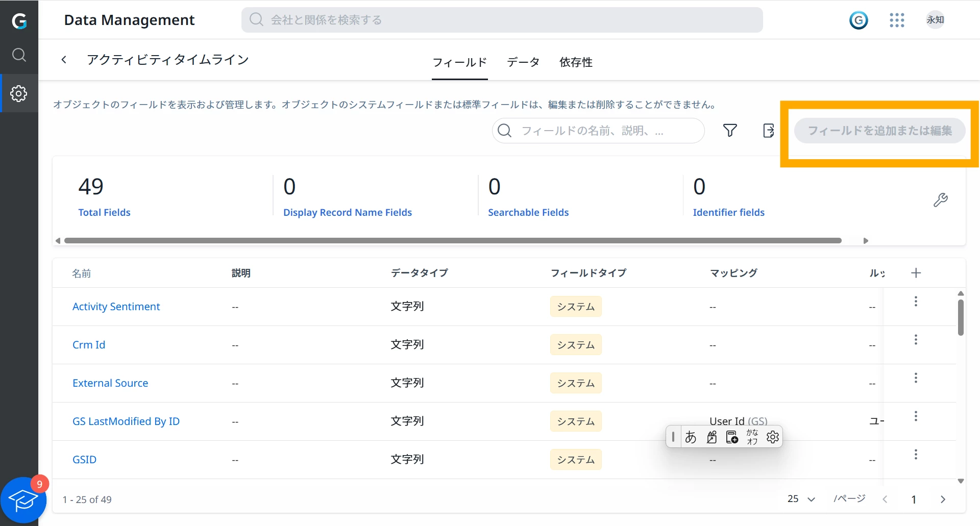This screenshot has width=980, height=526.
Task: Click システム tag in Activity Sentiment row
Action: point(576,307)
